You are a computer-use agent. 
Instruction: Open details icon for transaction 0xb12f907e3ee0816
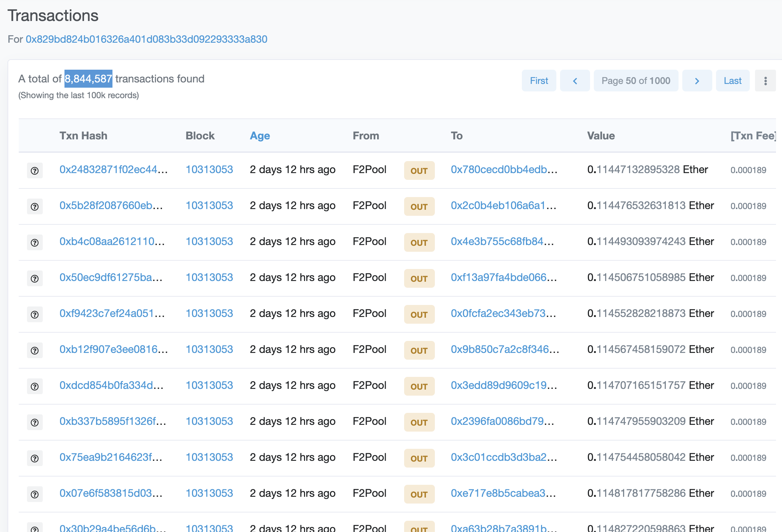(34, 350)
